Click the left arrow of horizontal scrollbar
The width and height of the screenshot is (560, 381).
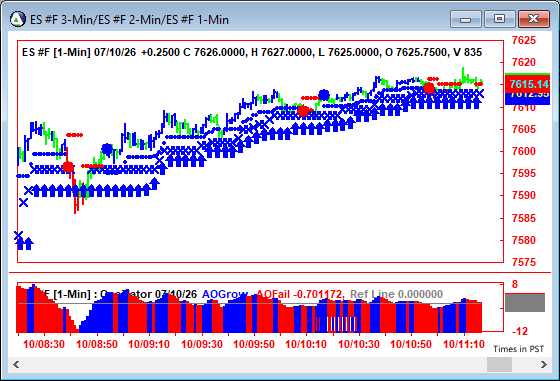click(16, 365)
